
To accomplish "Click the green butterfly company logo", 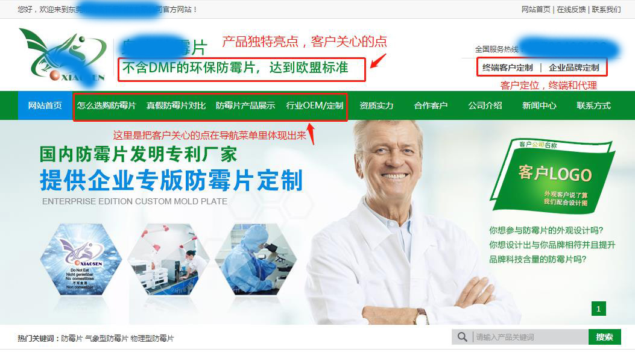I will click(x=63, y=54).
